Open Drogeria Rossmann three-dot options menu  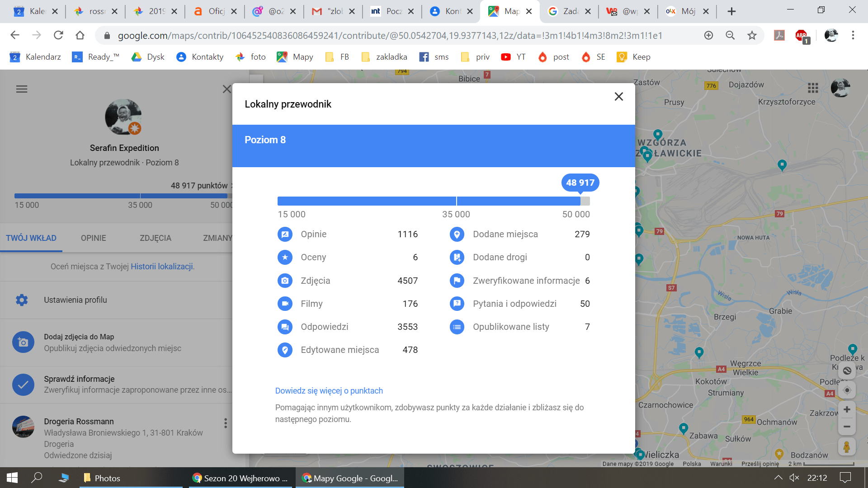(x=225, y=423)
